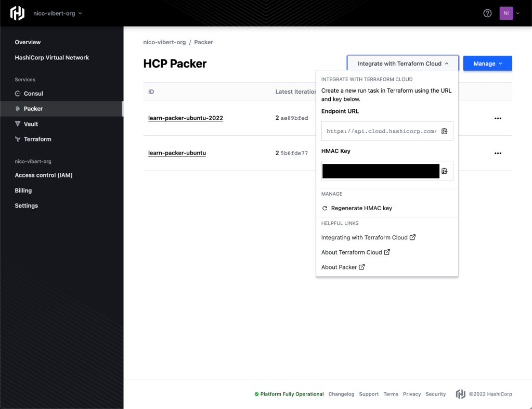This screenshot has height=409, width=532.
Task: Click the Regenerate HMAC key refresh icon
Action: (x=325, y=208)
